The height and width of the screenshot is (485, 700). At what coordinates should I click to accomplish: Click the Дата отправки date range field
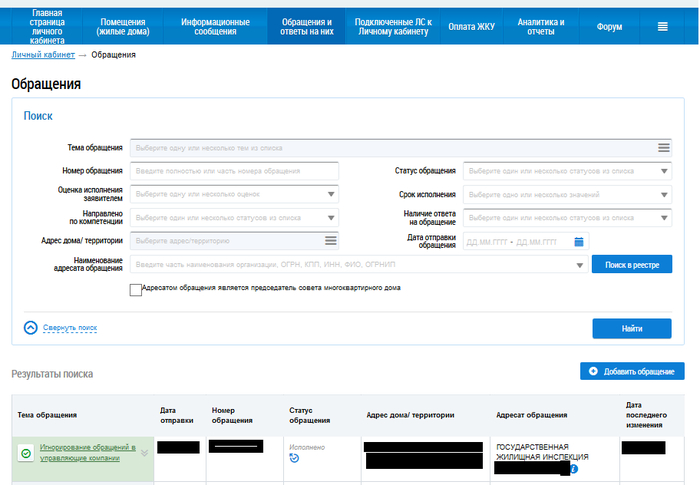coord(526,242)
